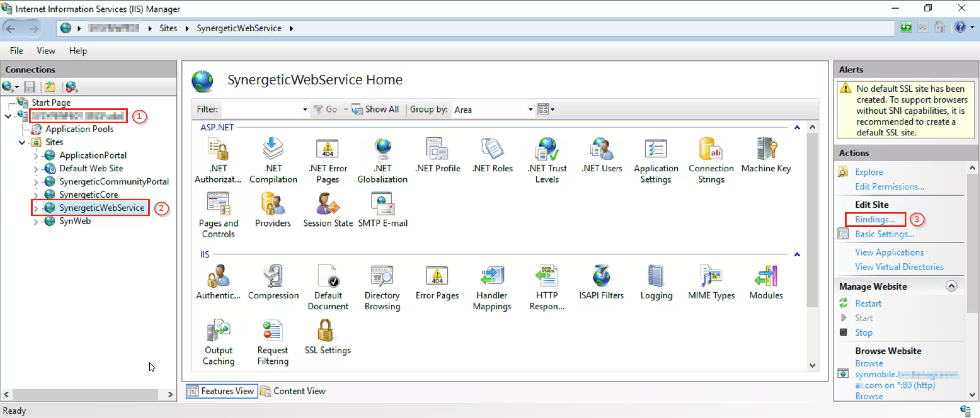Open the view mode dropdown button
980x418 pixels.
pos(546,109)
